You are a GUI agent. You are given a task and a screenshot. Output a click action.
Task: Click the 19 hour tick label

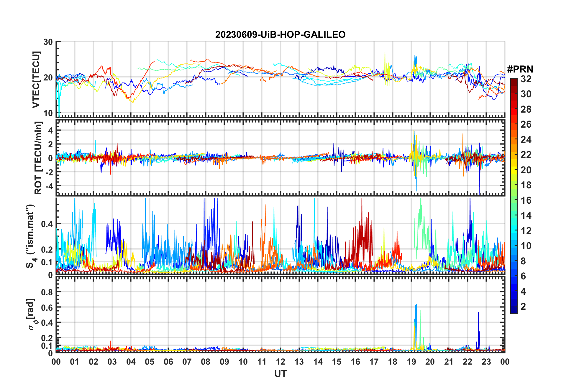pos(411,362)
